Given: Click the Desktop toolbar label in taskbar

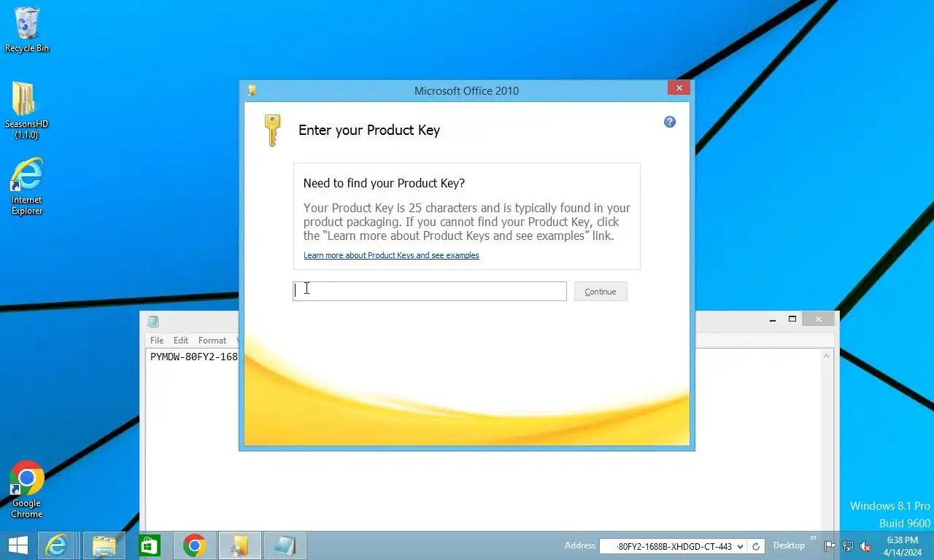Looking at the screenshot, I should pos(789,545).
